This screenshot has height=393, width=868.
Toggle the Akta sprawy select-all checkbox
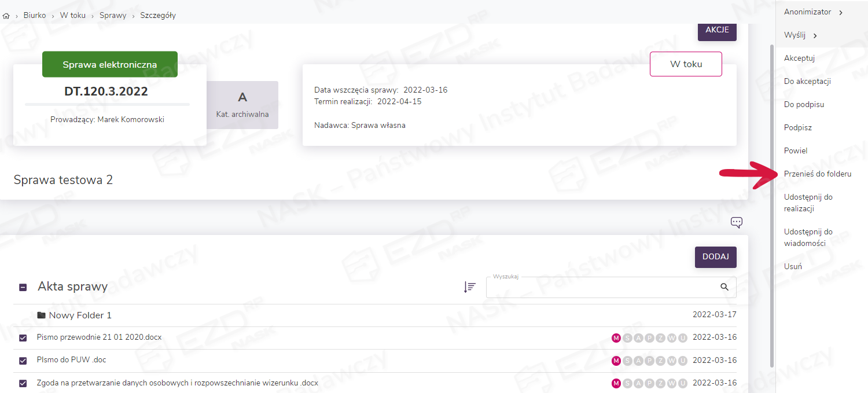click(23, 287)
